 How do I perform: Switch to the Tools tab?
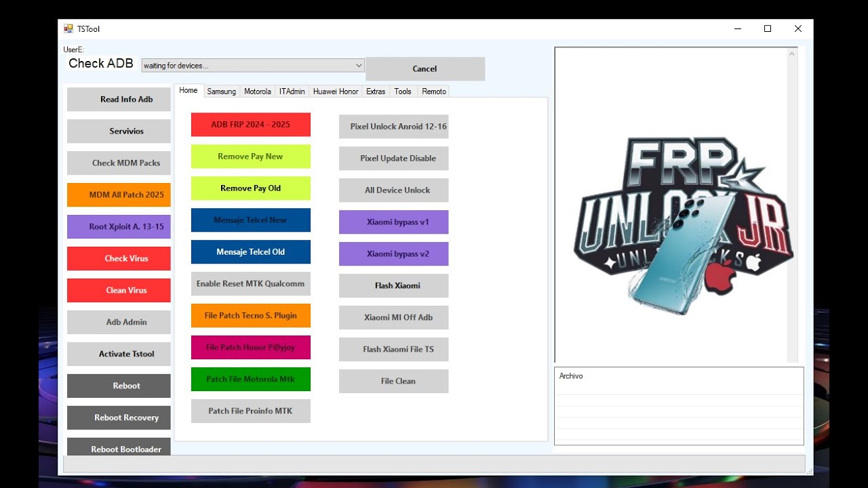[403, 91]
